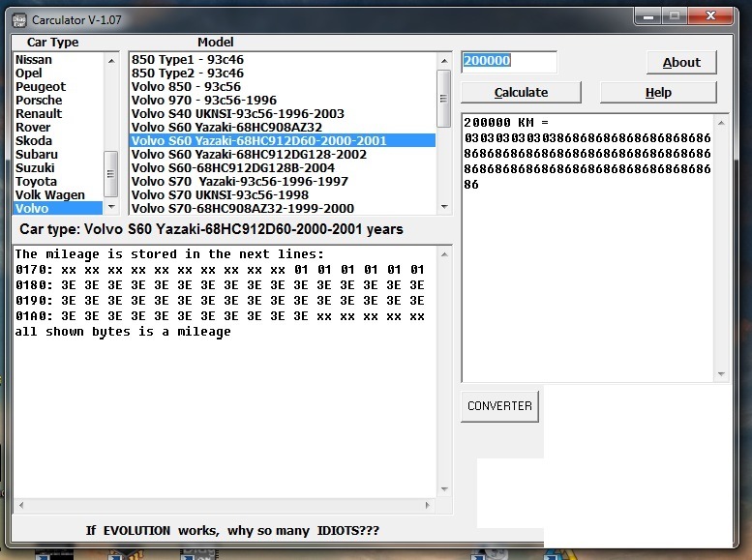Click the Car Type list scrollbar thumb
Image resolution: width=752 pixels, height=560 pixels.
[x=110, y=173]
